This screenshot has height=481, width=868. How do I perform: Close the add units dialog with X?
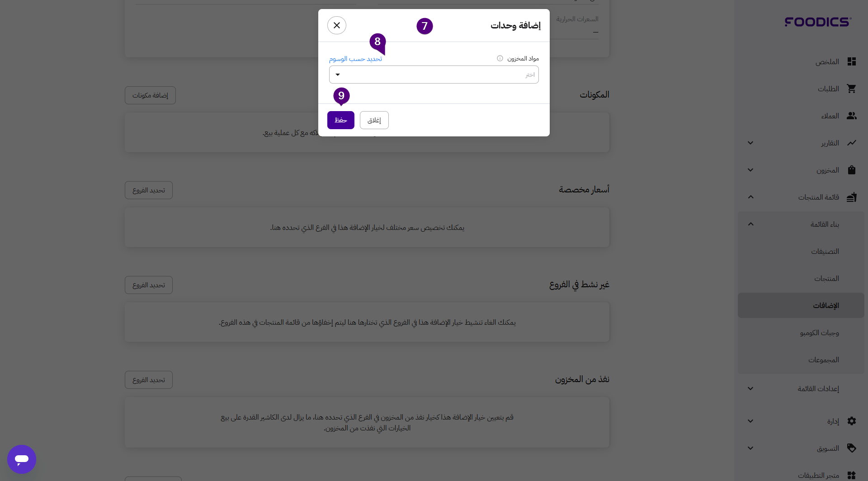337,25
